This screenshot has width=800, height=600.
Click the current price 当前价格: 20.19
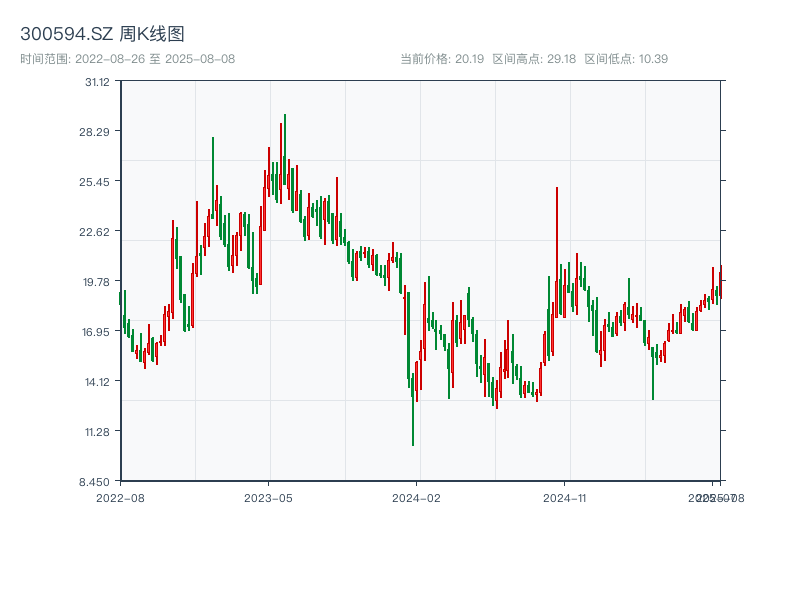pyautogui.click(x=442, y=59)
